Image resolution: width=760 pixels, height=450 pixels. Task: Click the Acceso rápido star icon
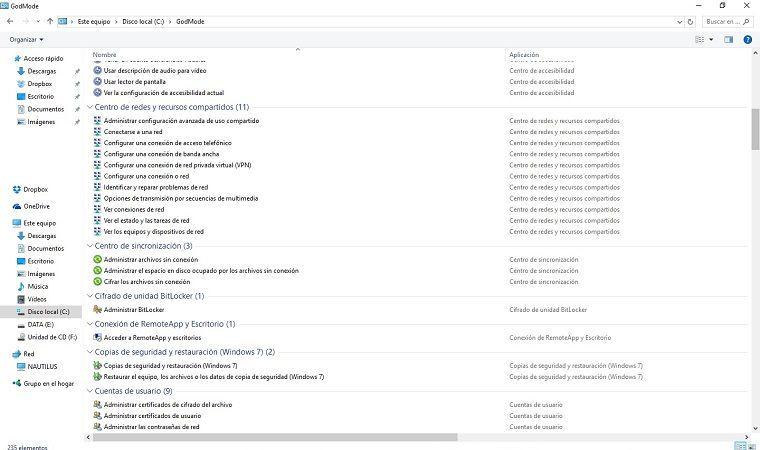(x=17, y=58)
